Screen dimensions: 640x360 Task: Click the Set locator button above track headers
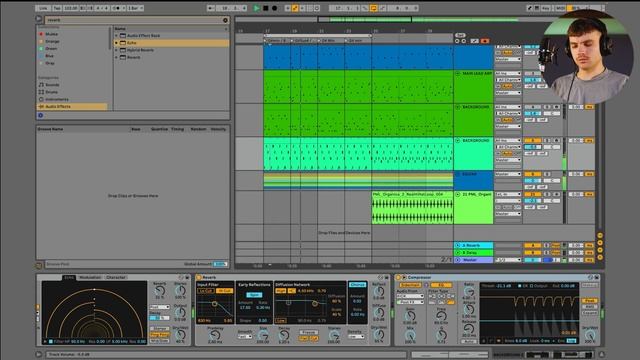(x=460, y=36)
